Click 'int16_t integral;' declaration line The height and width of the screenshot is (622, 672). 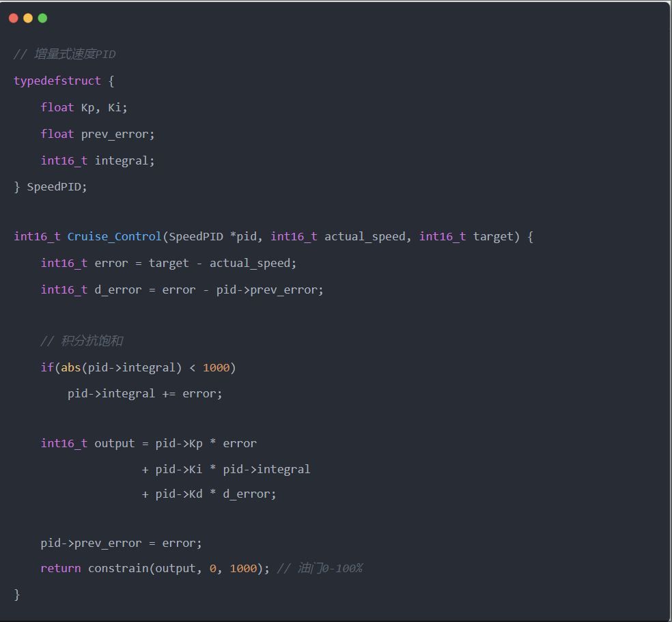[98, 160]
